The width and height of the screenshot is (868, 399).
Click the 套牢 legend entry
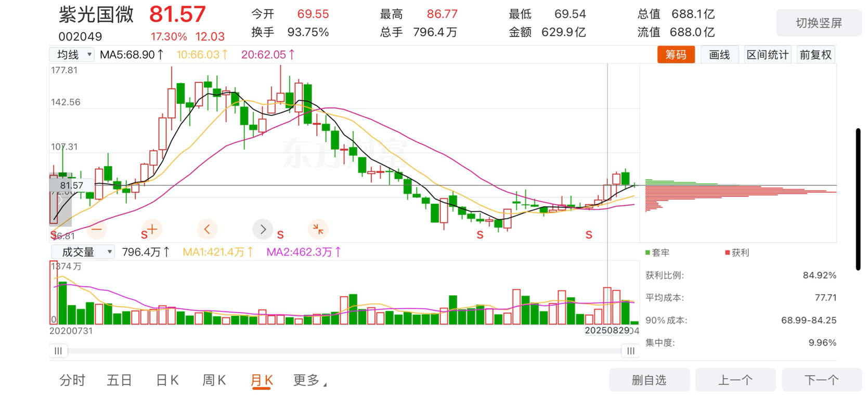pyautogui.click(x=657, y=252)
